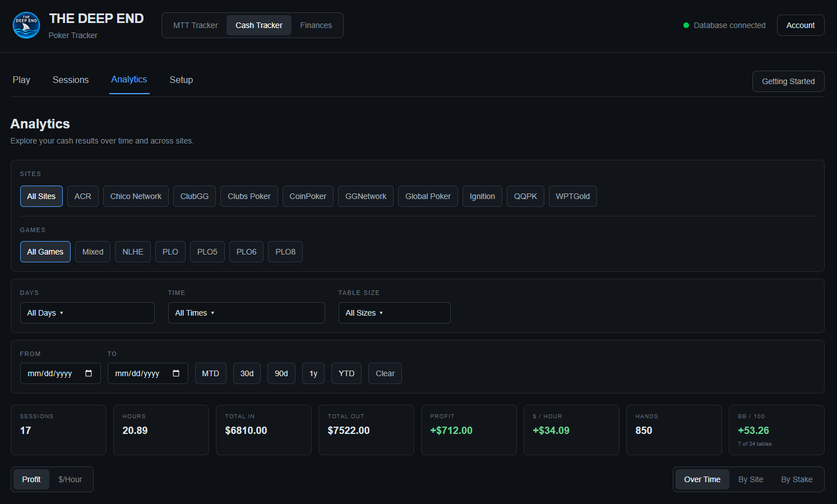Open the calendar picker in the To field
The width and height of the screenshot is (837, 504).
pos(176,373)
